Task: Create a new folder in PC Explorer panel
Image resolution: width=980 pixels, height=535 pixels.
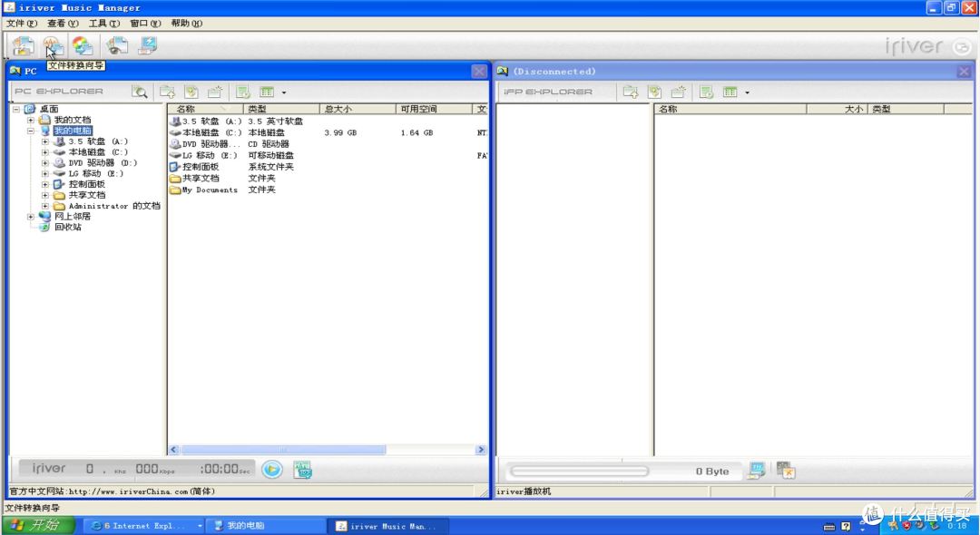Action: pos(214,91)
